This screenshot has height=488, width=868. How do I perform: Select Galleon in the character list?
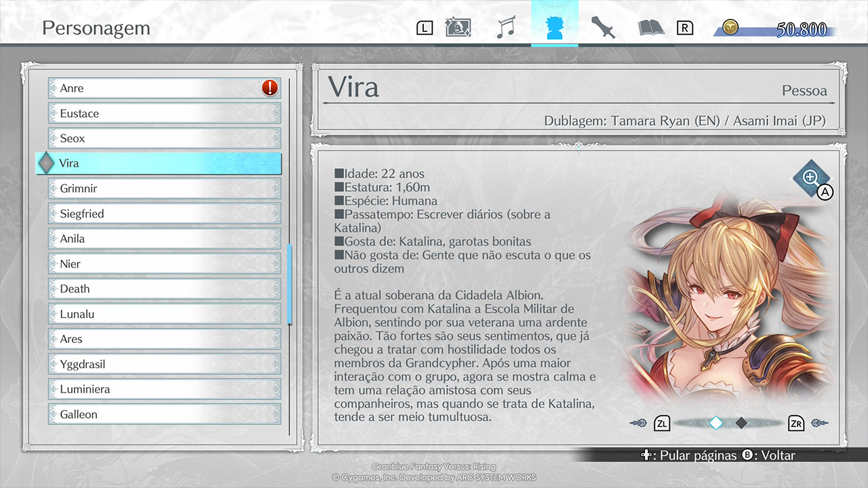click(x=164, y=414)
